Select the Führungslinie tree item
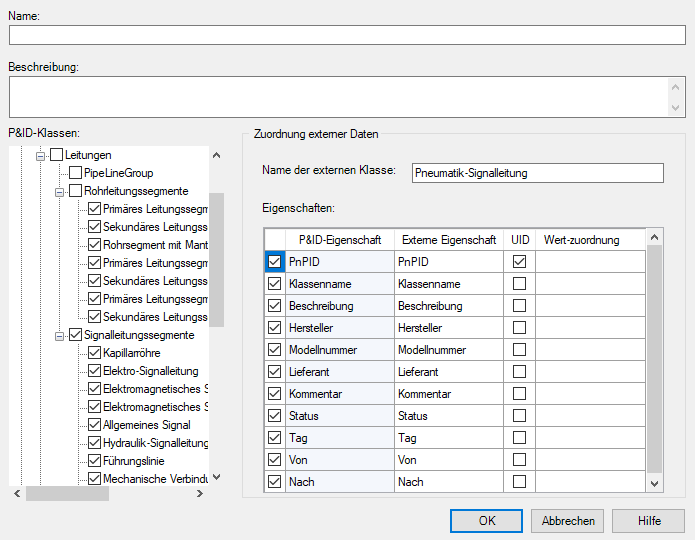 click(x=135, y=461)
